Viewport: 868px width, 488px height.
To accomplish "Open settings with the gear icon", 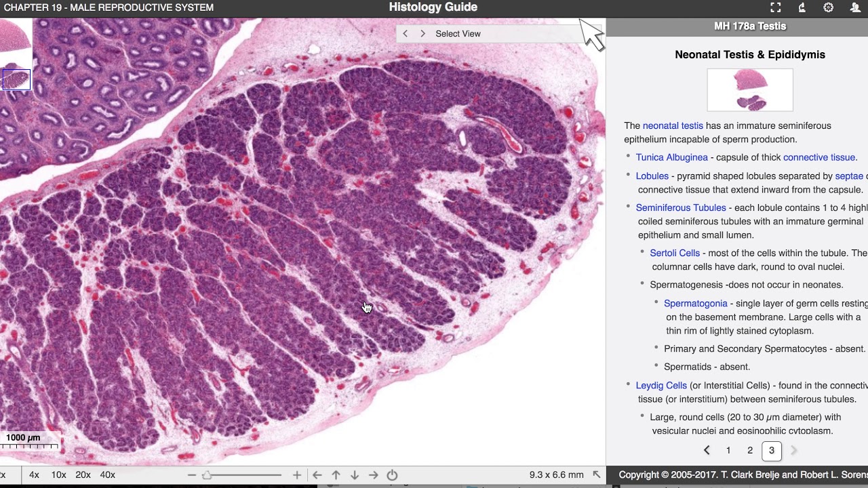I will 829,7.
